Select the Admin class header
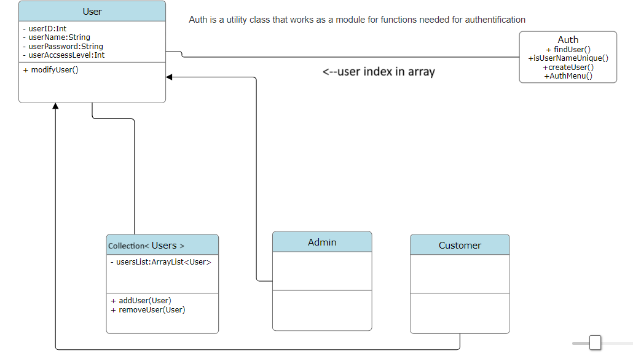This screenshot has height=364, width=633. pos(322,242)
